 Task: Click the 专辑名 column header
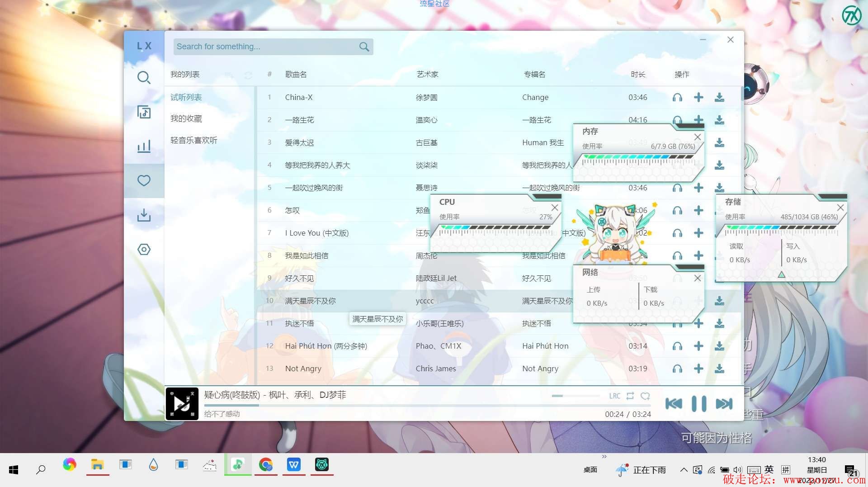coord(534,74)
